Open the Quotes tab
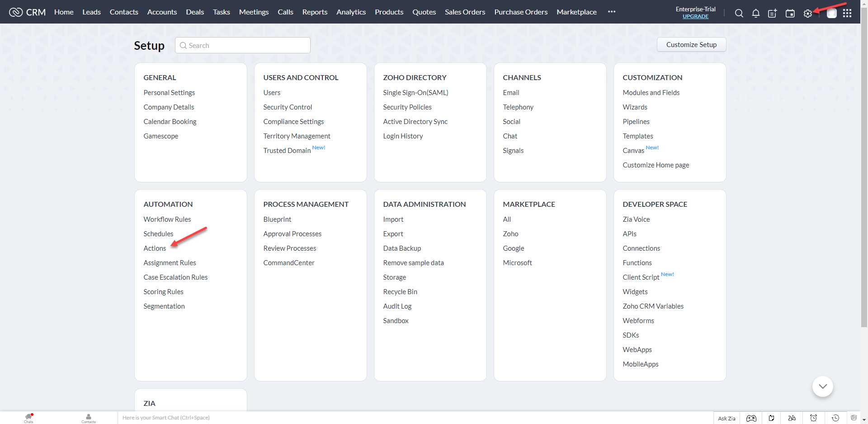The width and height of the screenshot is (868, 424). point(424,12)
